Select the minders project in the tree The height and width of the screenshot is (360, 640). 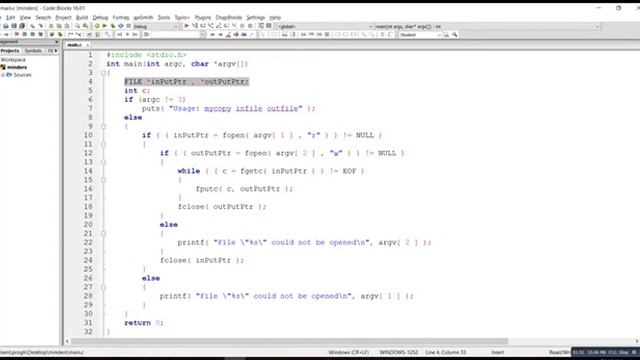[x=17, y=67]
